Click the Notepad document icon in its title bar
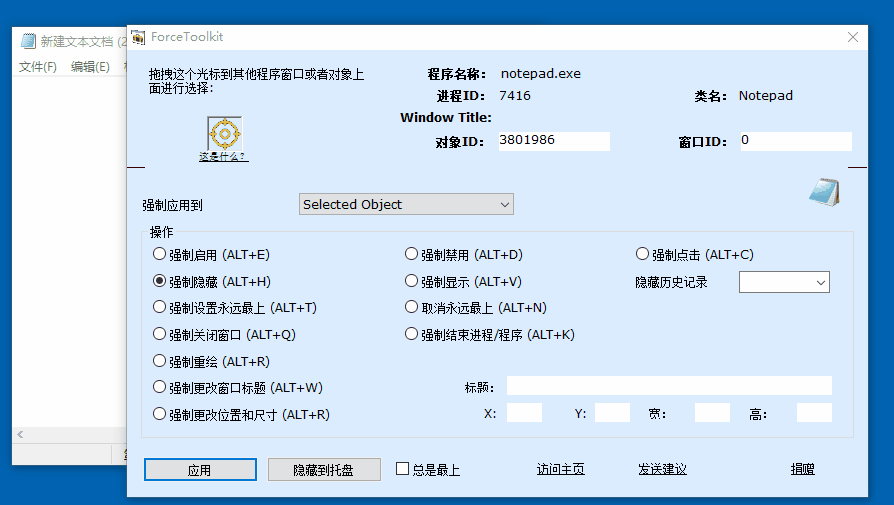This screenshot has height=505, width=894. pos(28,42)
